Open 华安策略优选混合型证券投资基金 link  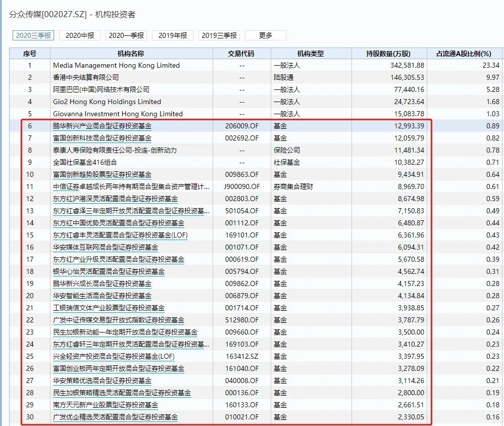click(x=102, y=381)
